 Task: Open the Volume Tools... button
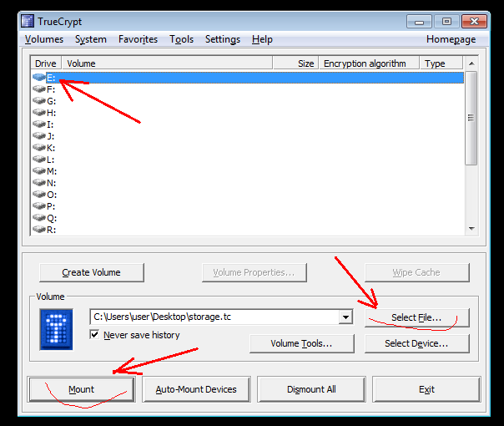pyautogui.click(x=301, y=343)
